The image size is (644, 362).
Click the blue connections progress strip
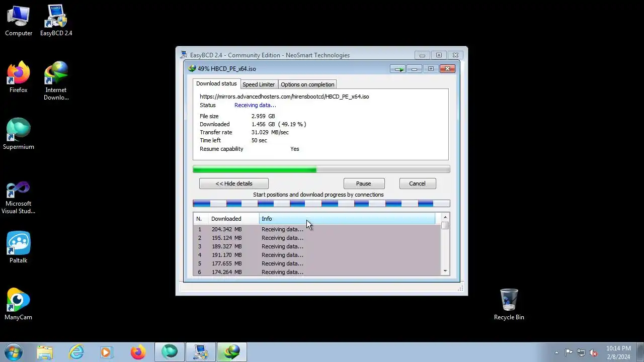pyautogui.click(x=321, y=204)
